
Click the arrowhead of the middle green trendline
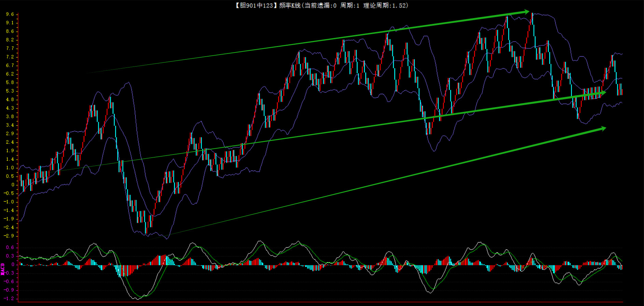tap(603, 92)
